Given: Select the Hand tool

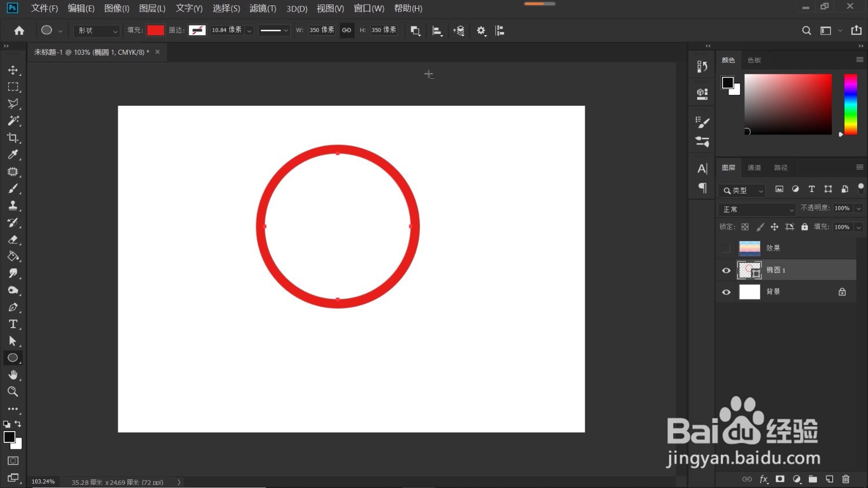Looking at the screenshot, I should click(13, 375).
